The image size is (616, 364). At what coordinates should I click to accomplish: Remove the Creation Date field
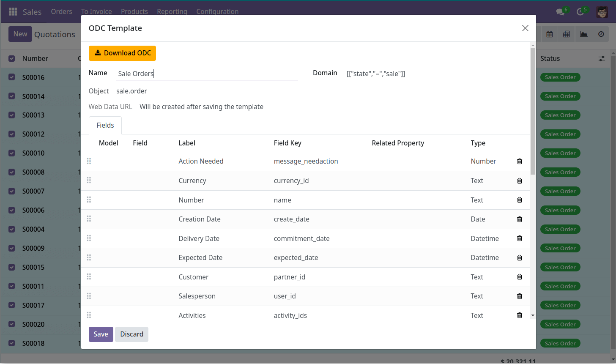[520, 219]
